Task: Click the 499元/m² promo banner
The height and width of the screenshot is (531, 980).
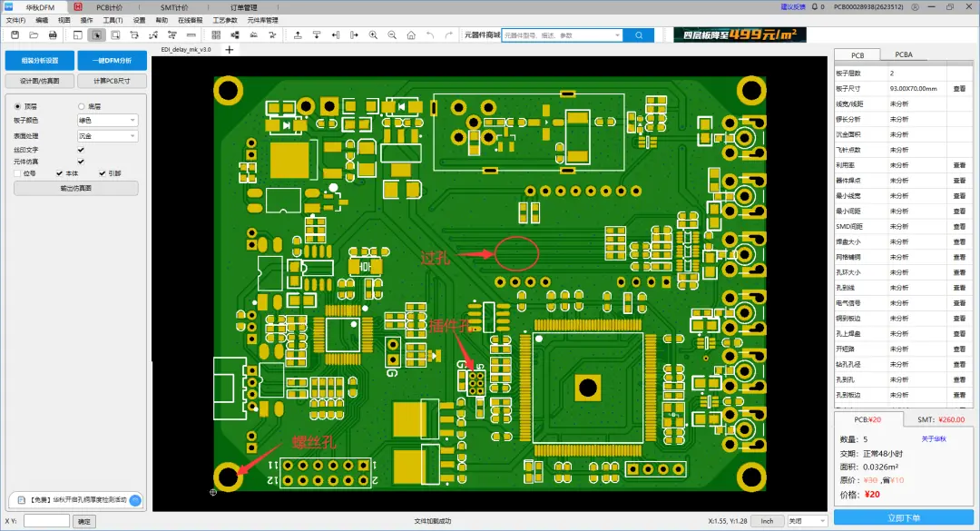Action: point(740,35)
